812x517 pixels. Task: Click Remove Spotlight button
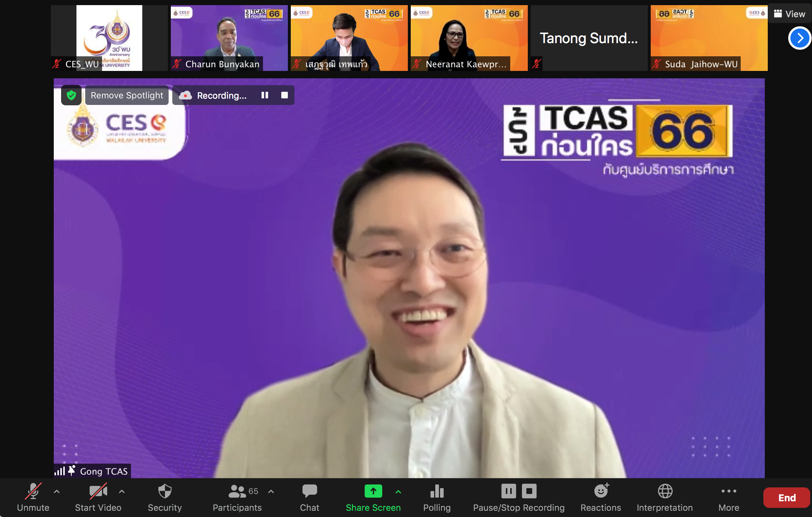[x=127, y=95]
